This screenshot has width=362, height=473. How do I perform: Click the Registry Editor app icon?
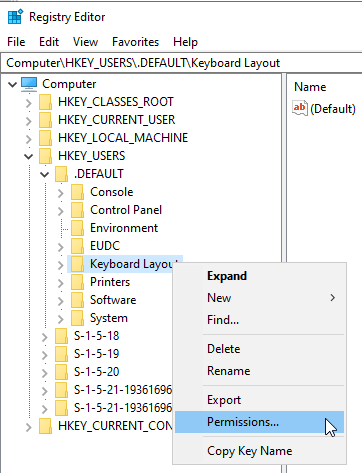coord(15,17)
